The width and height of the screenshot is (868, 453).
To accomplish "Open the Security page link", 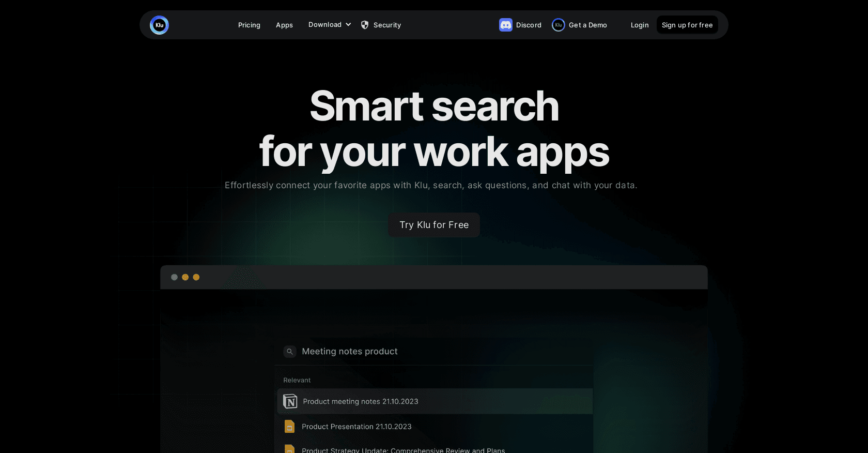I will point(387,25).
